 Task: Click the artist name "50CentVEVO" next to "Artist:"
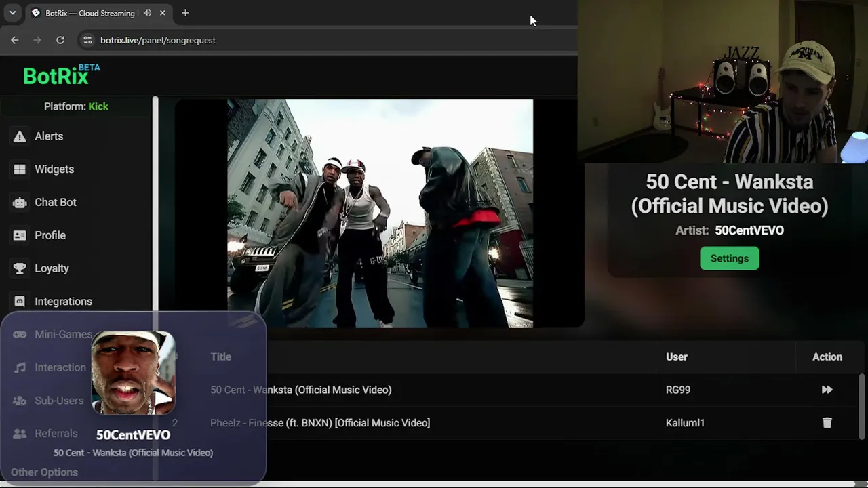[x=749, y=230]
